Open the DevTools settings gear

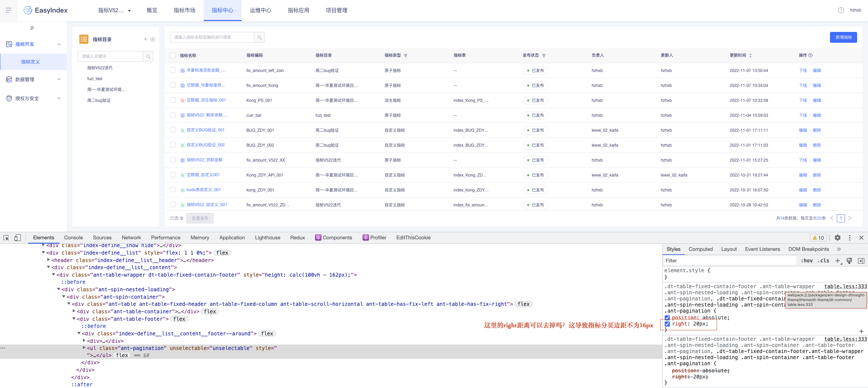[837, 238]
